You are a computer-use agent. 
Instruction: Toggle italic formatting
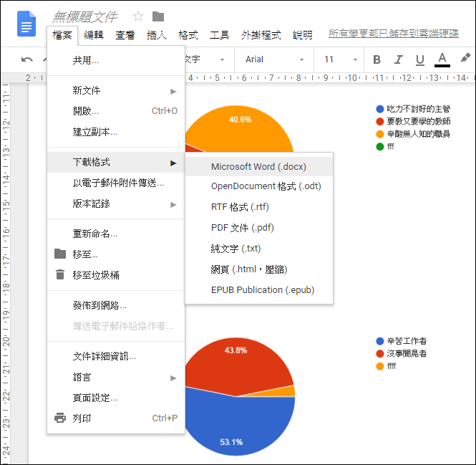click(398, 59)
